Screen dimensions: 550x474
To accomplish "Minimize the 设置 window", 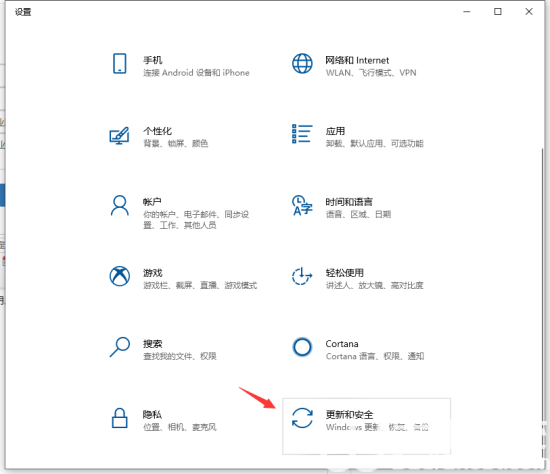I will tap(467, 12).
